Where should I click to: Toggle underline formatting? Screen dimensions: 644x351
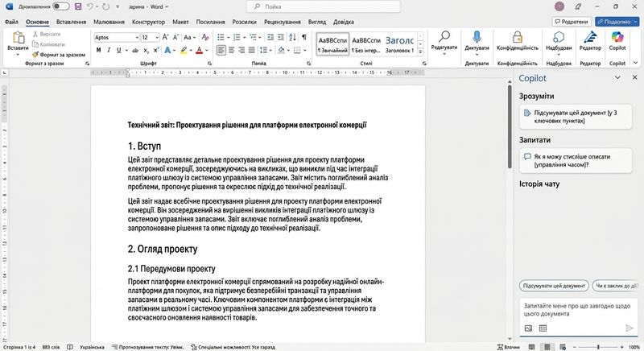tap(118, 51)
